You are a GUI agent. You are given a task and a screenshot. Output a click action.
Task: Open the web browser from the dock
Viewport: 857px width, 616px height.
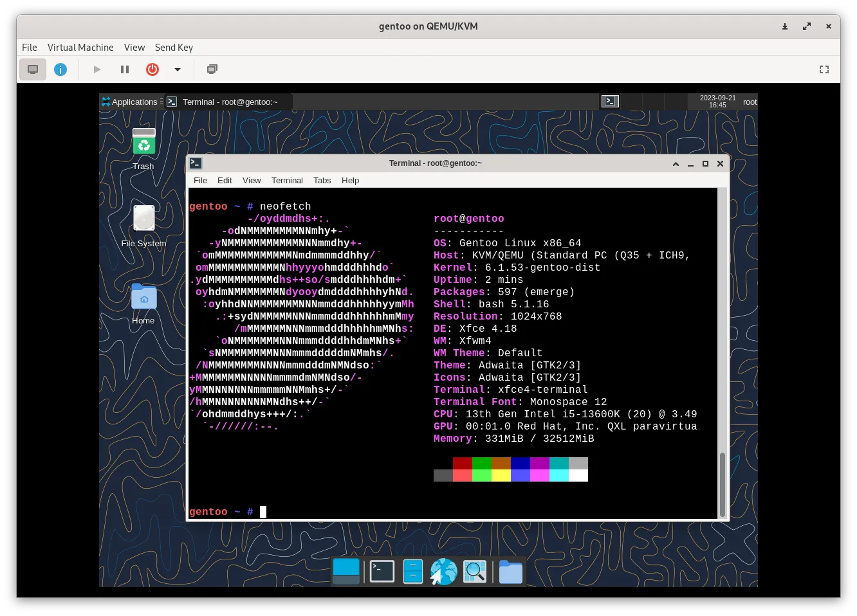pos(443,571)
